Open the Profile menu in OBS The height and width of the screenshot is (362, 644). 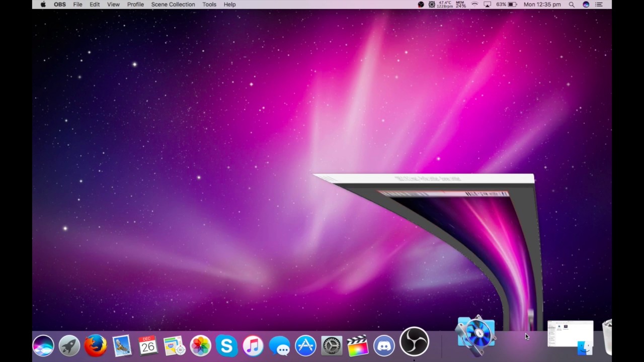(x=135, y=4)
